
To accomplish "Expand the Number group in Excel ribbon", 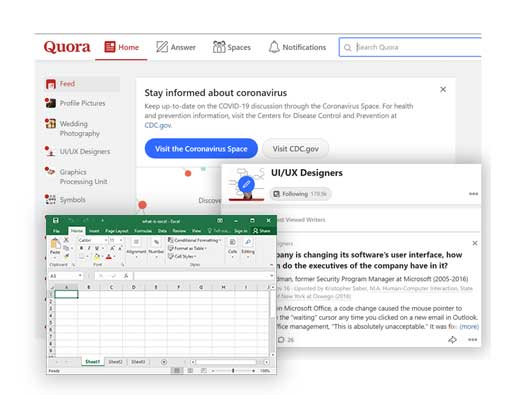I will pos(156,248).
